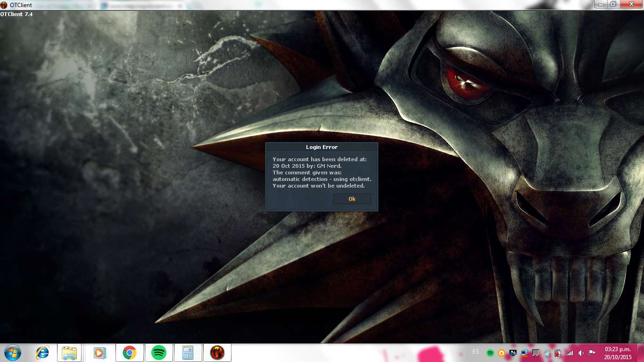Minimize the OTClient window
Image resolution: width=644 pixels, height=362 pixels.
600,4
